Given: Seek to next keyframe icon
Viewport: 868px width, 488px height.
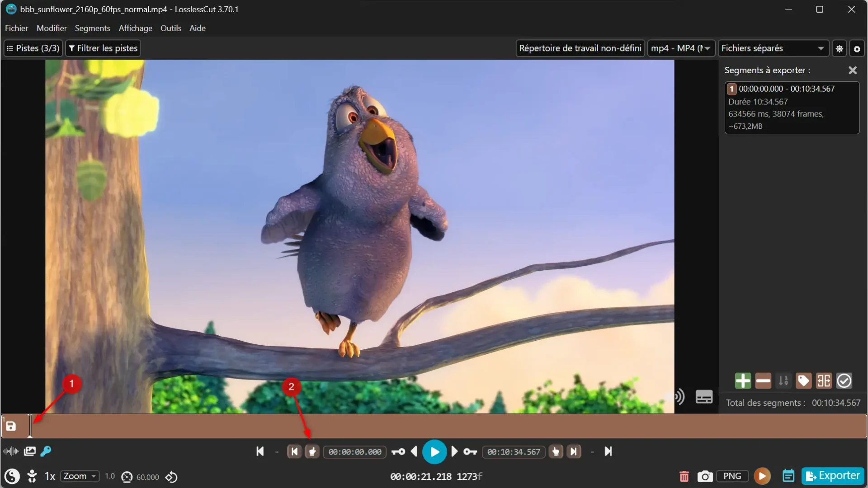Looking at the screenshot, I should (470, 452).
